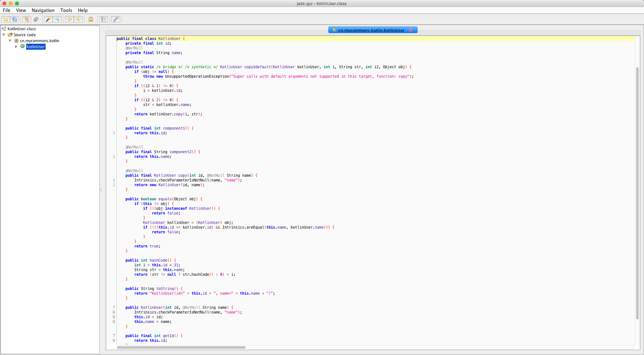The height and width of the screenshot is (355, 644).
Task: Open the Navigation menu
Action: [x=43, y=10]
